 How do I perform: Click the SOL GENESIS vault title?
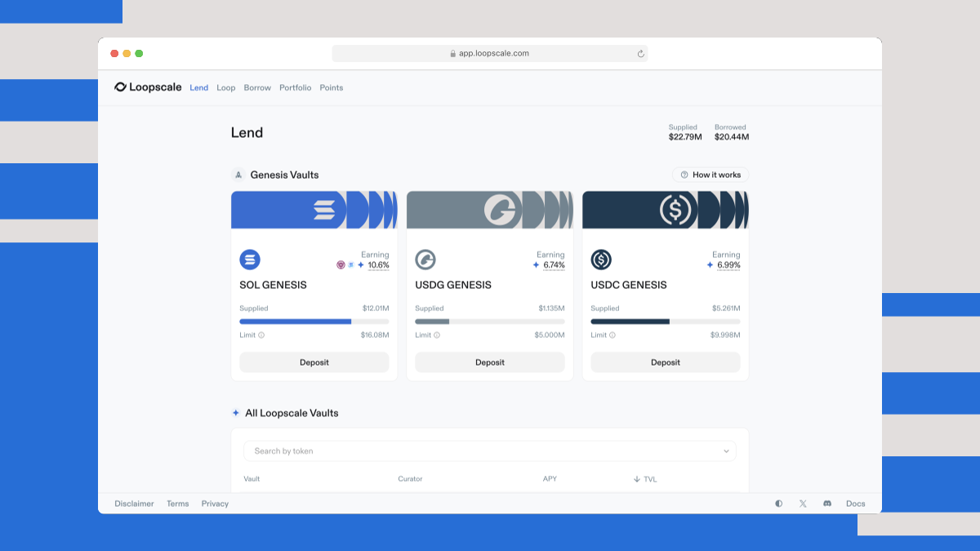[273, 285]
